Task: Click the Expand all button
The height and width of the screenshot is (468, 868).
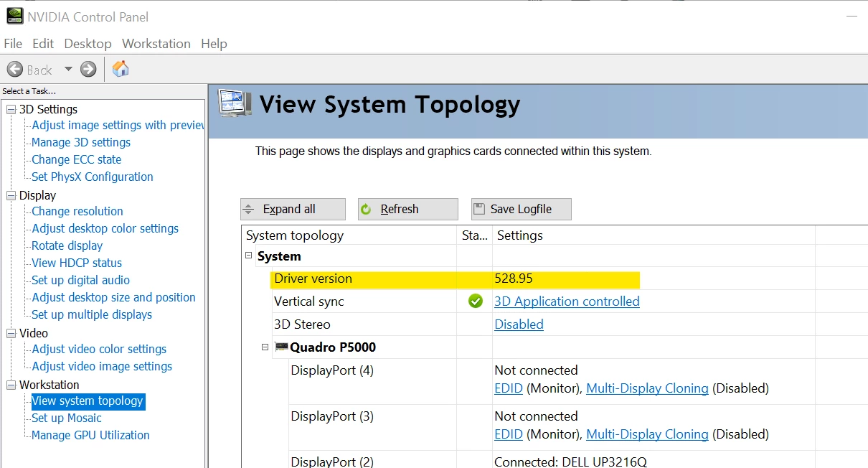Action: click(293, 209)
